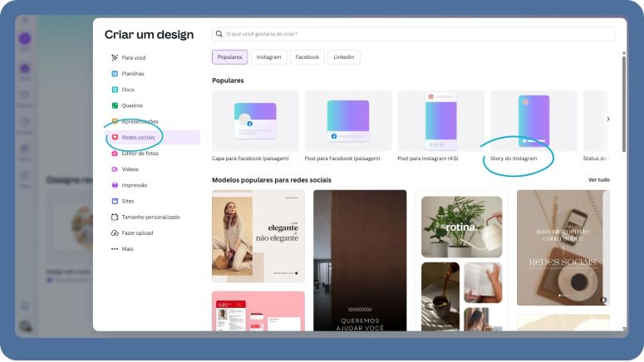Choose Capa para Facebook (paisagem) format
Screen dimensions: 644x362
point(255,126)
